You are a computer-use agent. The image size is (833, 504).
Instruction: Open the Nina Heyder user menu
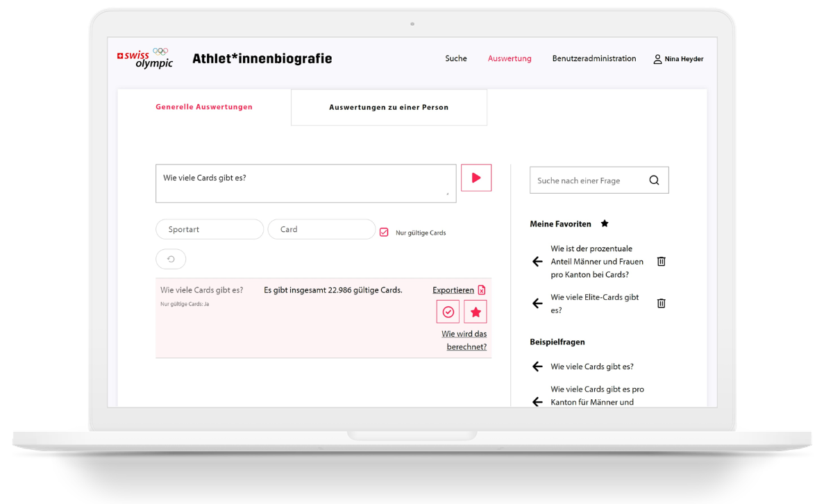[x=678, y=59]
